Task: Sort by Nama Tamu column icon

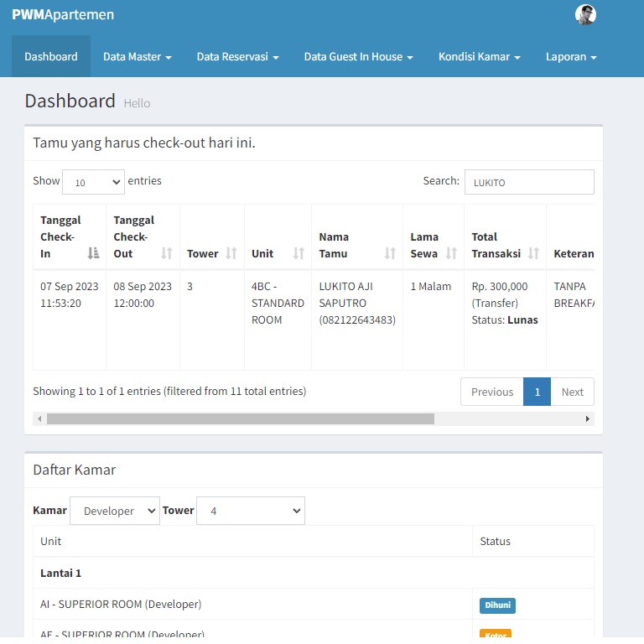Action: pyautogui.click(x=390, y=253)
